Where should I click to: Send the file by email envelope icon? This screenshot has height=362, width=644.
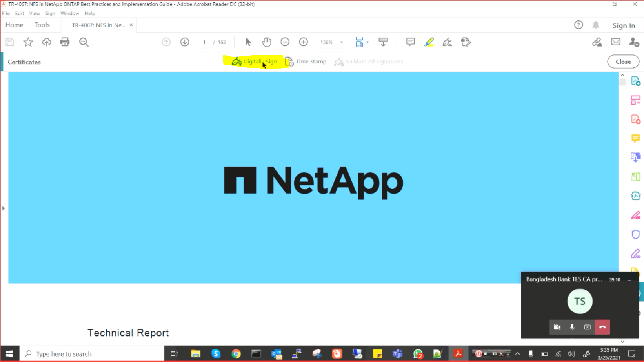(616, 42)
